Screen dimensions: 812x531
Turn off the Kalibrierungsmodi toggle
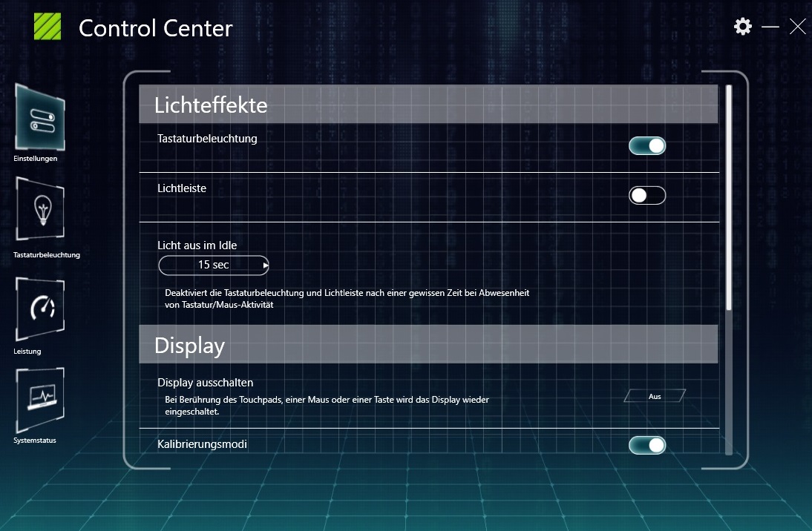click(x=647, y=445)
